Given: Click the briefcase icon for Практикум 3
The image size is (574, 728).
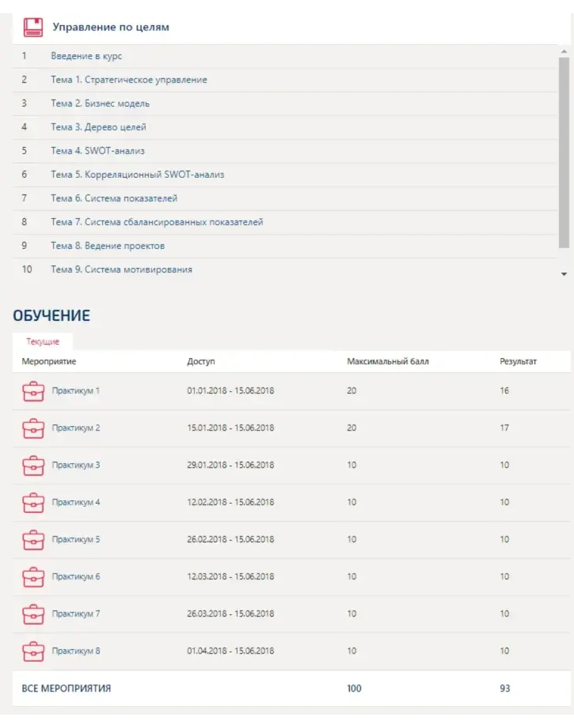Looking at the screenshot, I should pyautogui.click(x=33, y=466).
